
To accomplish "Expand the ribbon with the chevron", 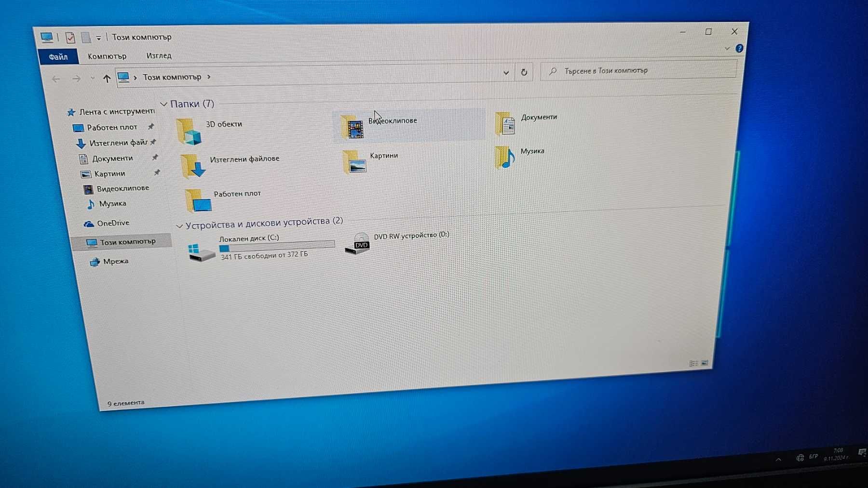I will point(727,49).
